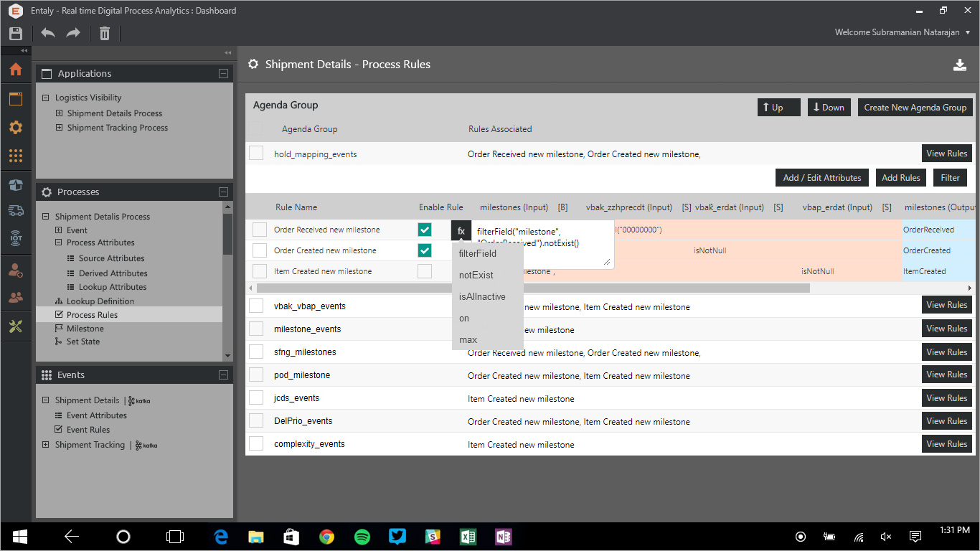Click the download icon near Process Rules

point(960,65)
